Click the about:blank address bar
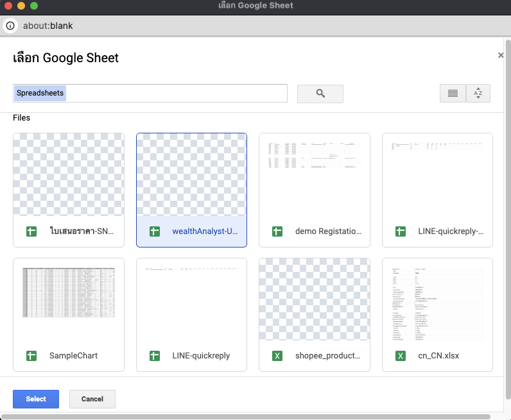The image size is (511, 420). tap(255, 26)
